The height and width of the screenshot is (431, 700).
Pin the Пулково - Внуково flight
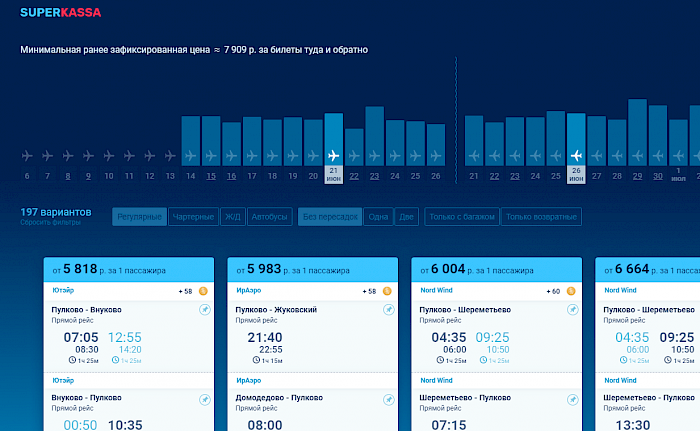click(x=205, y=310)
